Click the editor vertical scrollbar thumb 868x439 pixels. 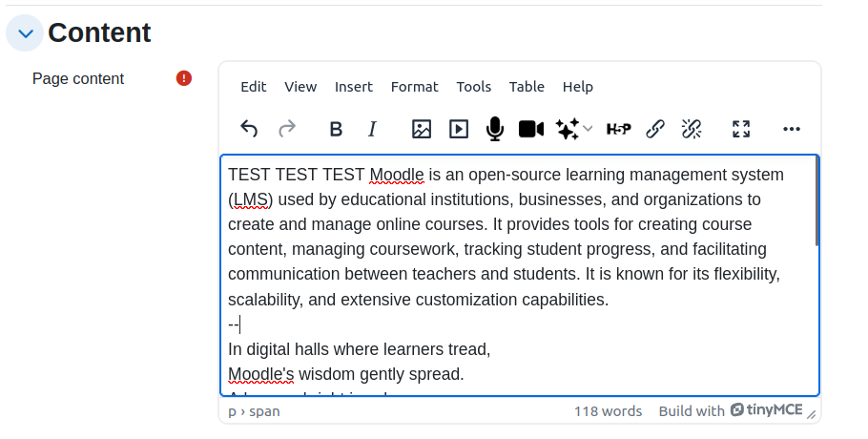[817, 202]
